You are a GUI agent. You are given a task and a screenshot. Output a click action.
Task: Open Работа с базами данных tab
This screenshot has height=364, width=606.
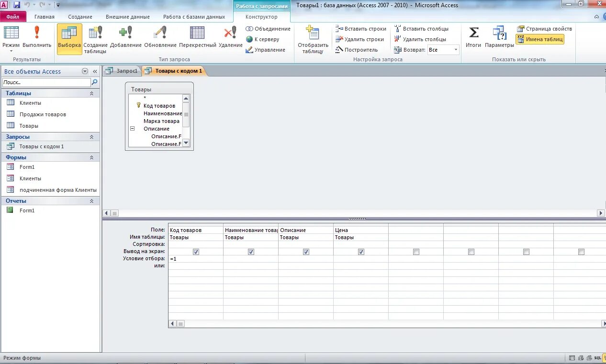click(x=194, y=17)
